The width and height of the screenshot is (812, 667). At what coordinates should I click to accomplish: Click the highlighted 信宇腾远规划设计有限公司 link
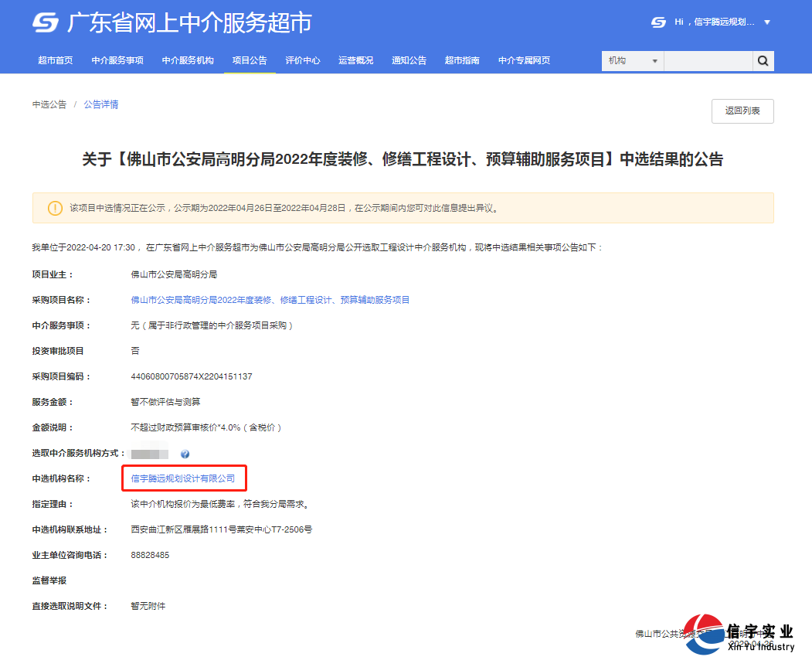pos(183,478)
